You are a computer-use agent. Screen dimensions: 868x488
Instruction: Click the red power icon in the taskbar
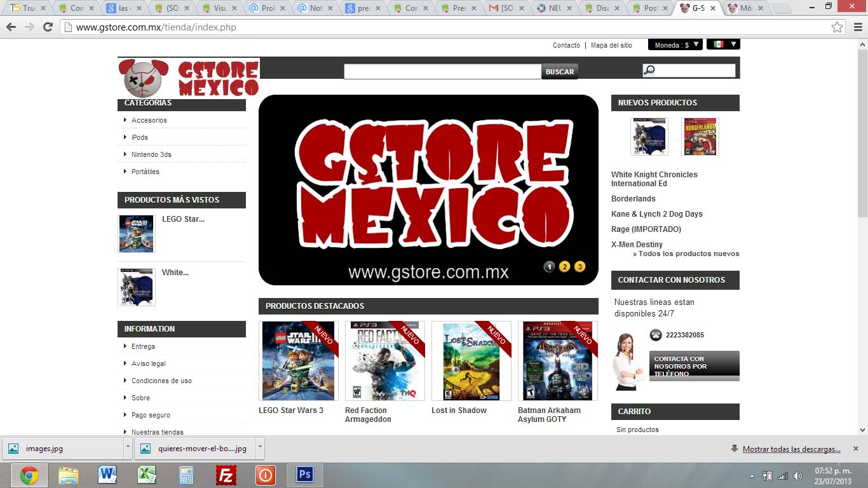pos(266,475)
